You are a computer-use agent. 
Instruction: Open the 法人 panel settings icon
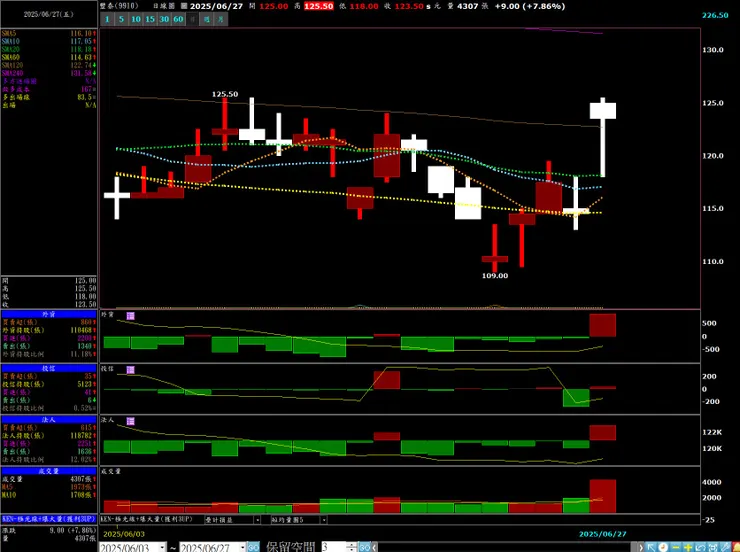(131, 421)
